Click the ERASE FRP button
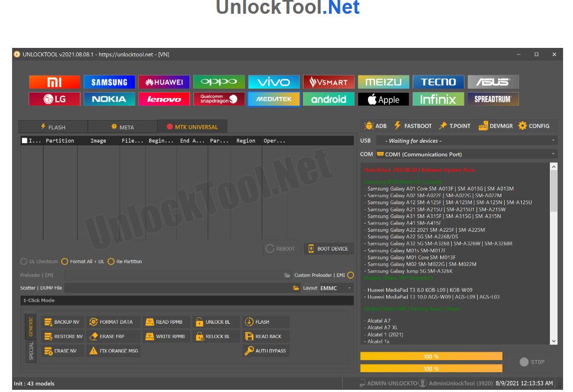This screenshot has width=573, height=392. tap(107, 336)
